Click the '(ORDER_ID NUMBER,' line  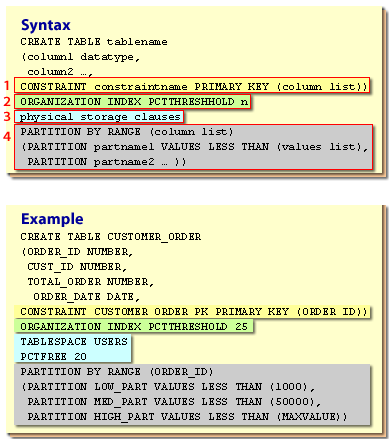tap(77, 252)
